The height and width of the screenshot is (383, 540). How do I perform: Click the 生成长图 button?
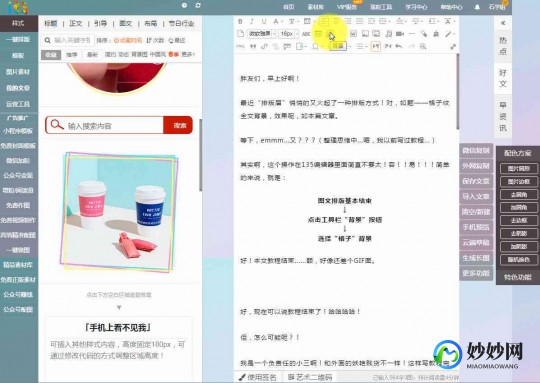pos(476,258)
